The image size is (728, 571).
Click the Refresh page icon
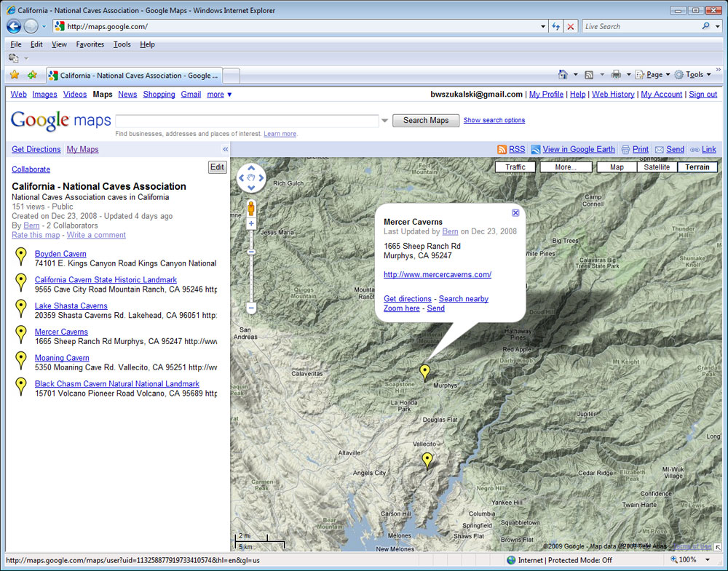point(555,26)
